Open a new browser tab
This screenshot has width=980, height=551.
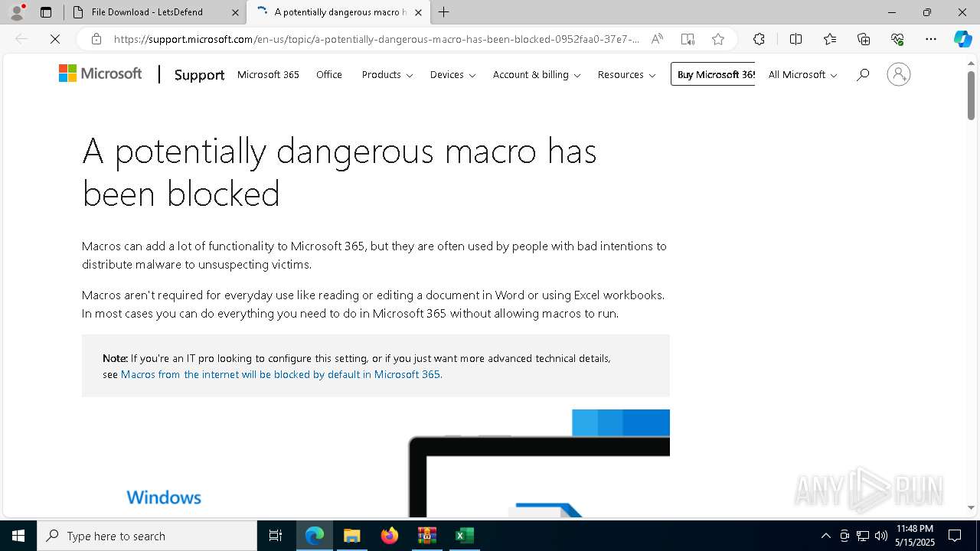[444, 12]
